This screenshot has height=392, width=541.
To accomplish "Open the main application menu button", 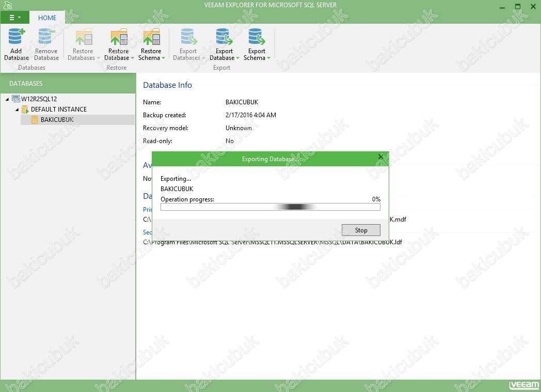I will pos(14,18).
